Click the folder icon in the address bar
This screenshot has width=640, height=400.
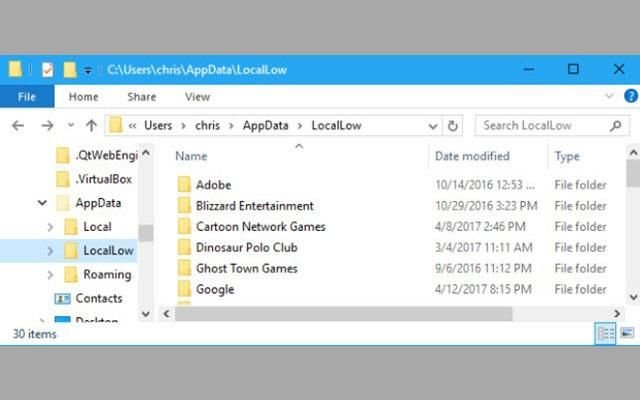(x=116, y=125)
